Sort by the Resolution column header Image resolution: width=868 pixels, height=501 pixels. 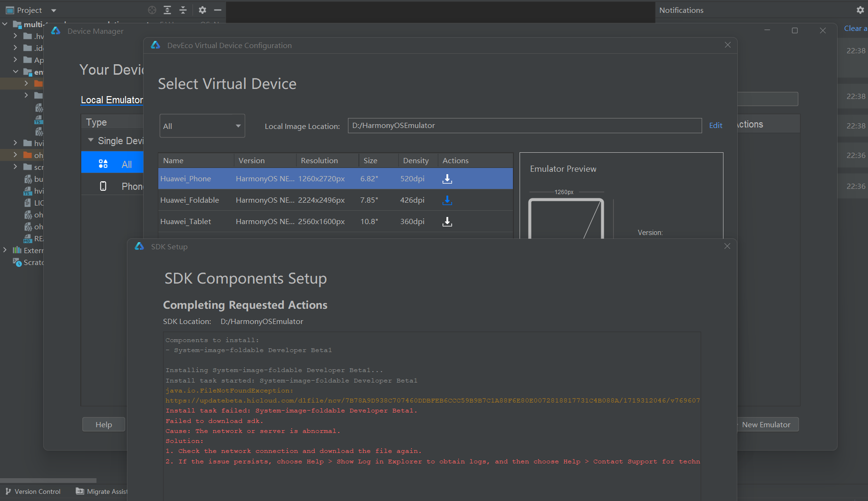327,160
